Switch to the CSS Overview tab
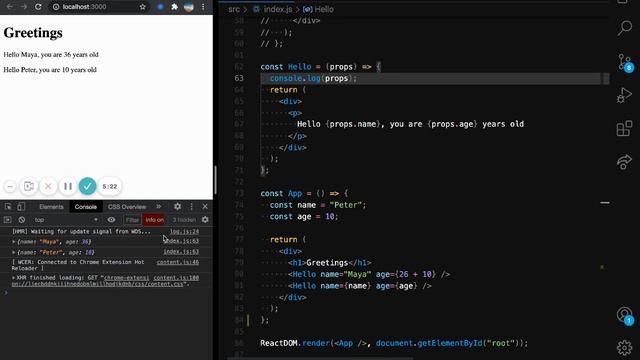Viewport: 640px width, 360px height. point(127,207)
